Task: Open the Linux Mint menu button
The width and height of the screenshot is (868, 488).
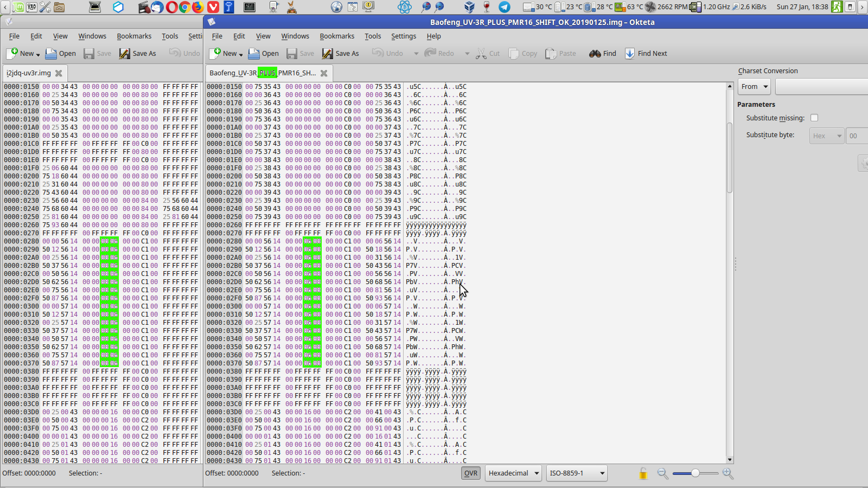Action: (18, 7)
